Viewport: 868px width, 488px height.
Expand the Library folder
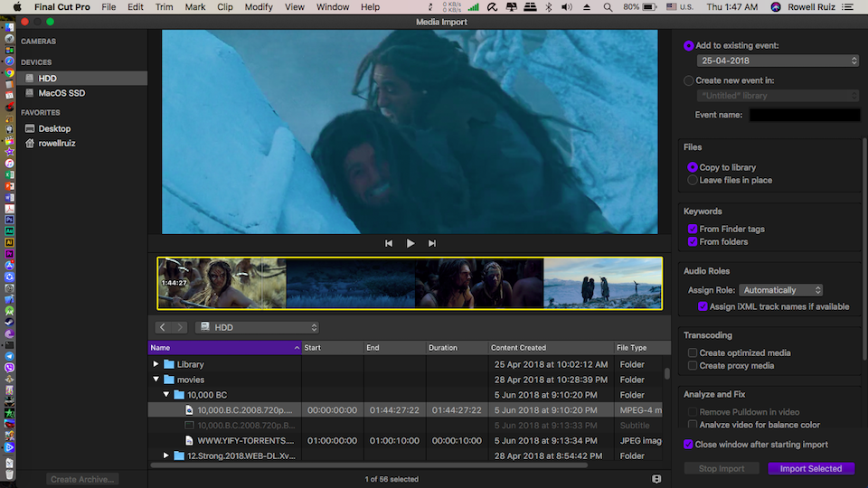click(x=156, y=364)
